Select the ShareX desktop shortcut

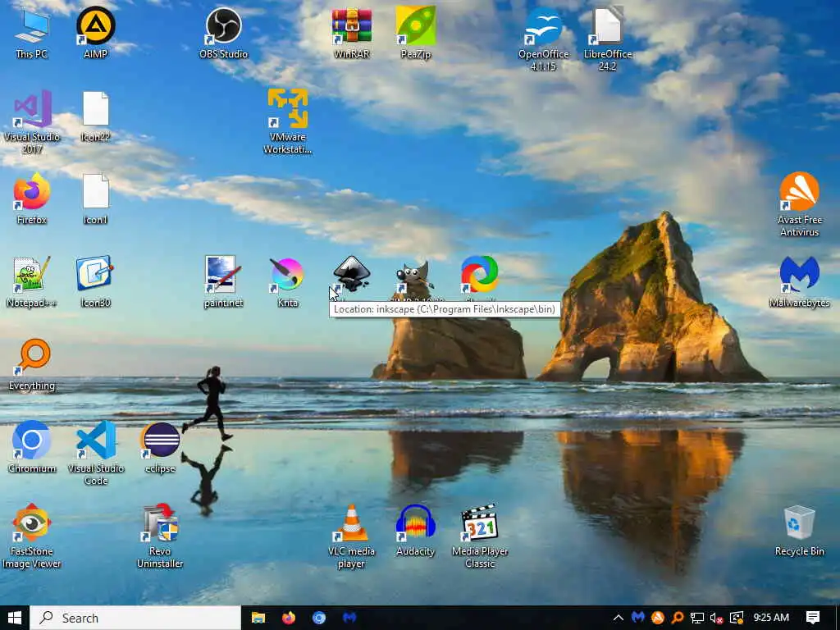click(480, 275)
